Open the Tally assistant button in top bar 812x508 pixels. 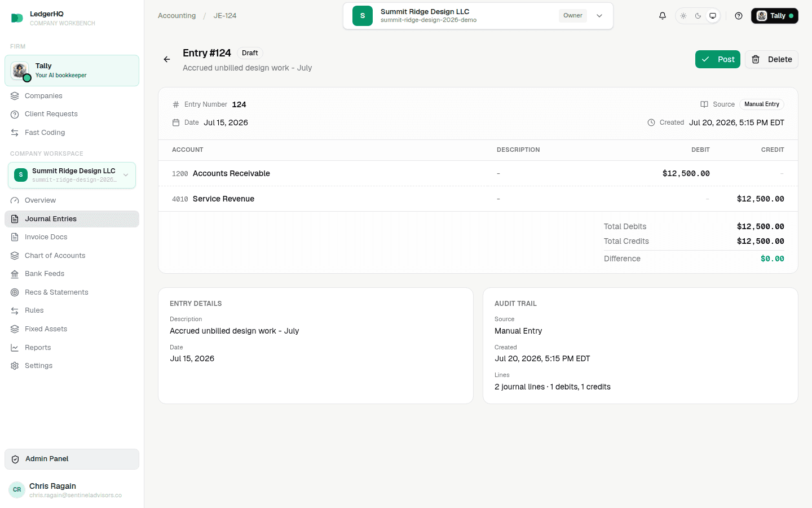tap(774, 16)
